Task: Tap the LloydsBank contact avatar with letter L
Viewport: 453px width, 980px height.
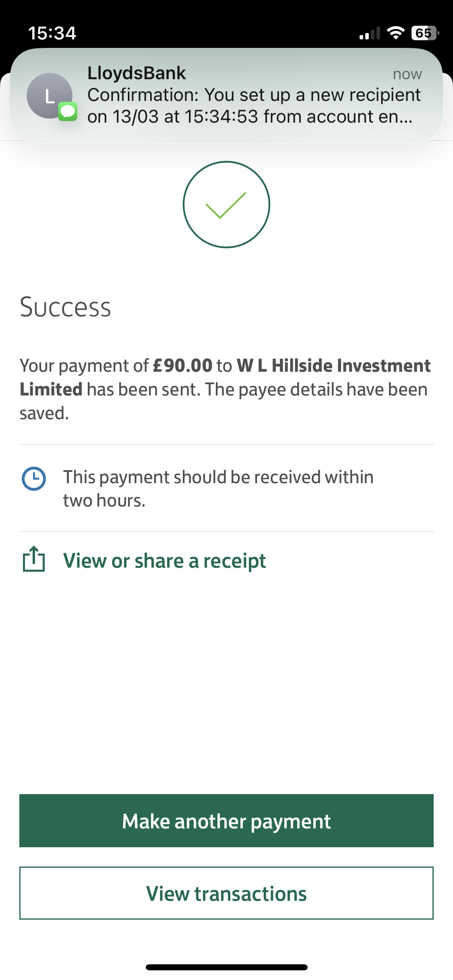Action: coord(49,95)
